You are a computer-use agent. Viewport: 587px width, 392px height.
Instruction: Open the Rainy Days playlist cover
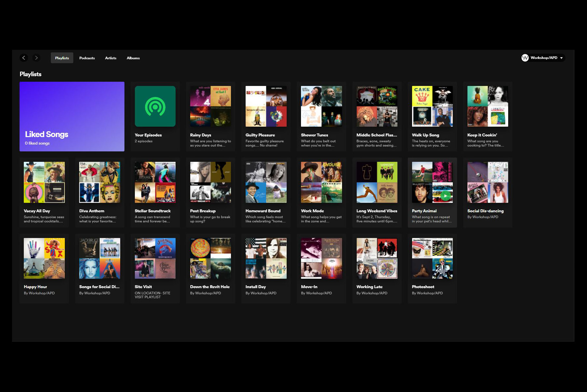[210, 106]
